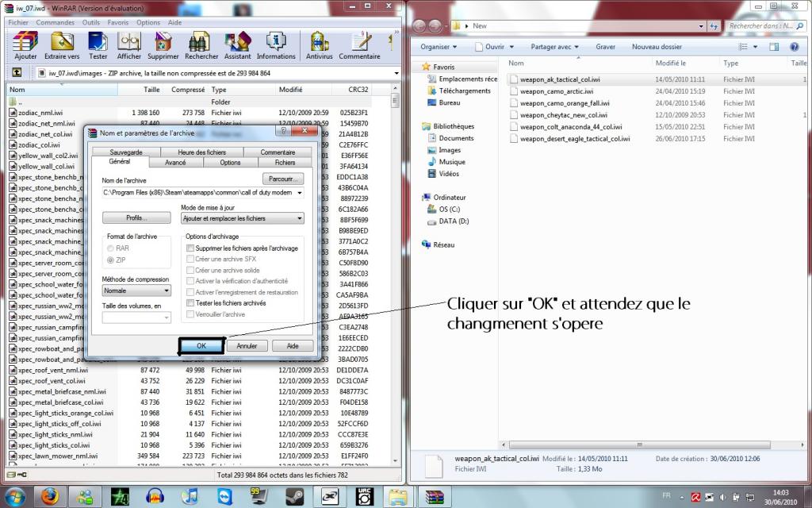Viewport: 812px width, 508px height.
Task: Open 'OS (C:)' drive in navigation pane
Action: (x=449, y=210)
